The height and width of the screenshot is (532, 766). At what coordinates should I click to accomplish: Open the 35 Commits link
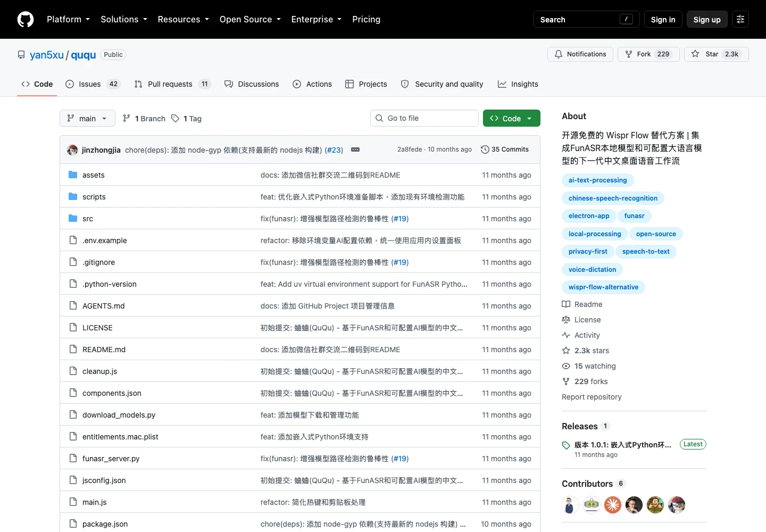(x=505, y=149)
